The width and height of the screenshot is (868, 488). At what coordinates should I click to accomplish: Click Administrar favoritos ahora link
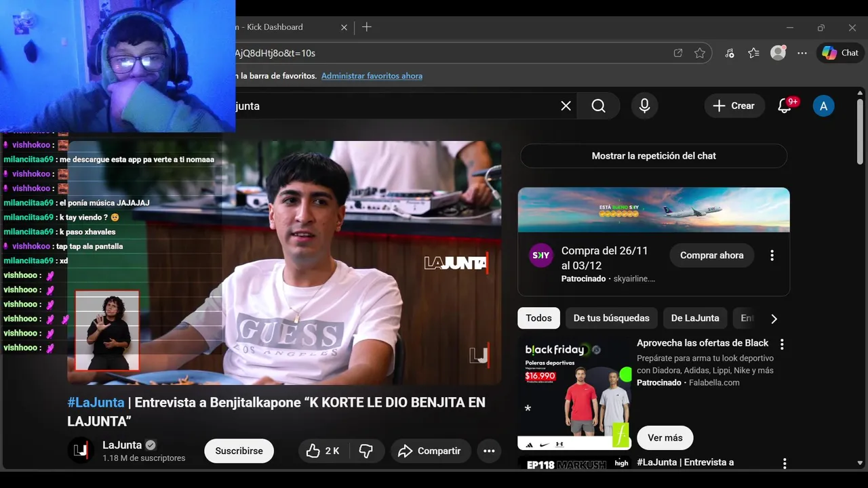click(x=372, y=76)
